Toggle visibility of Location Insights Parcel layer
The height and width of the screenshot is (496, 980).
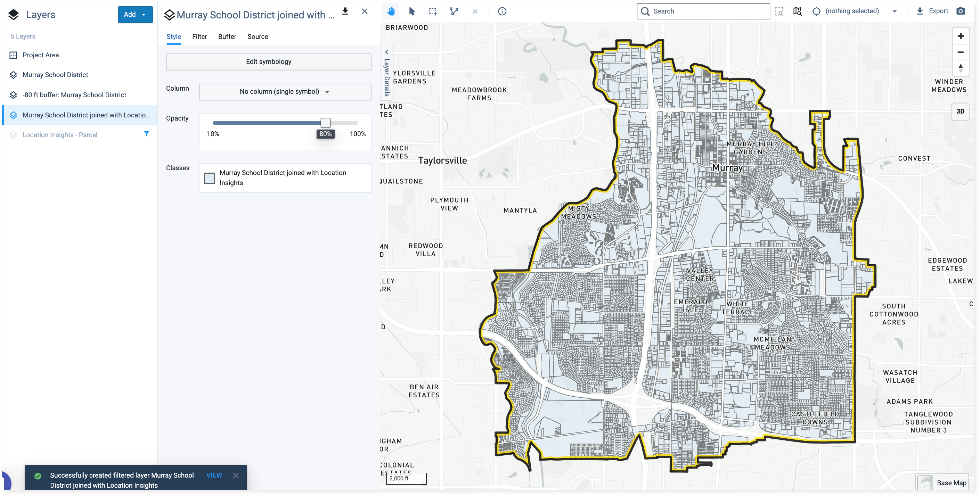coord(14,135)
